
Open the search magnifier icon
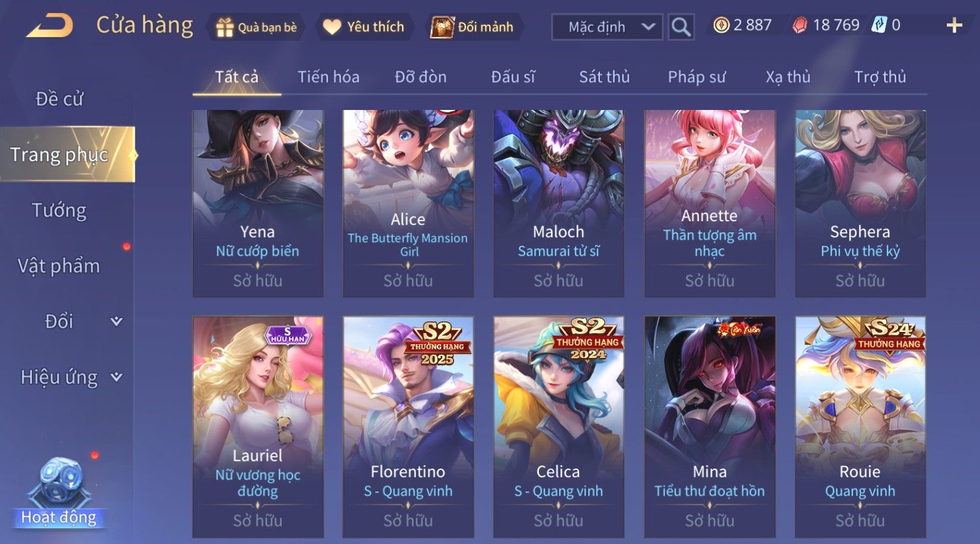point(681,27)
